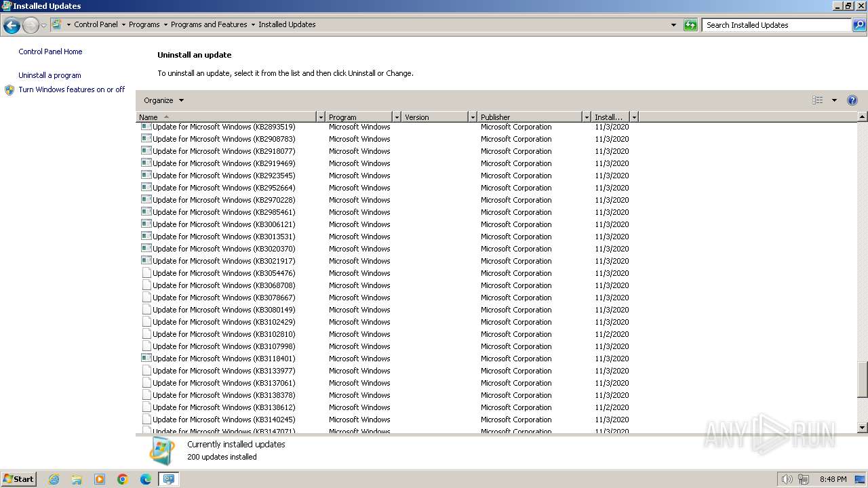Screen dimensions: 868x488
Task: Click Programs breadcrumb in address bar
Action: click(144, 24)
